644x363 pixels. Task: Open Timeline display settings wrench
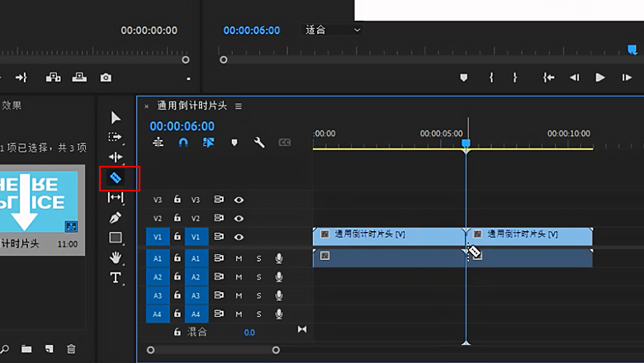click(259, 143)
